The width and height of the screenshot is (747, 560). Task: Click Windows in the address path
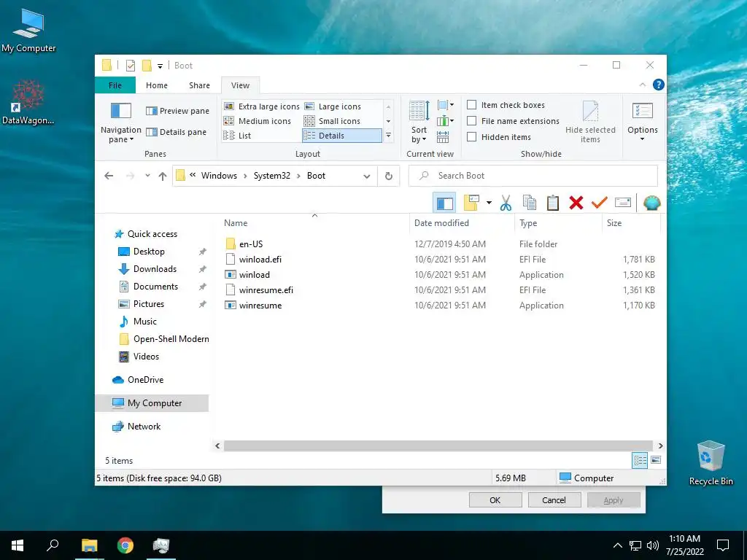[219, 176]
